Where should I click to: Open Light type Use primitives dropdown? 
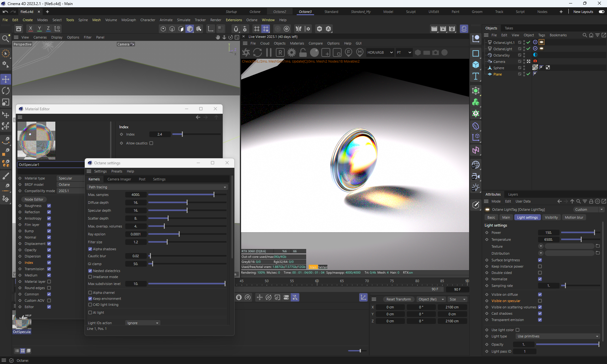click(558, 336)
